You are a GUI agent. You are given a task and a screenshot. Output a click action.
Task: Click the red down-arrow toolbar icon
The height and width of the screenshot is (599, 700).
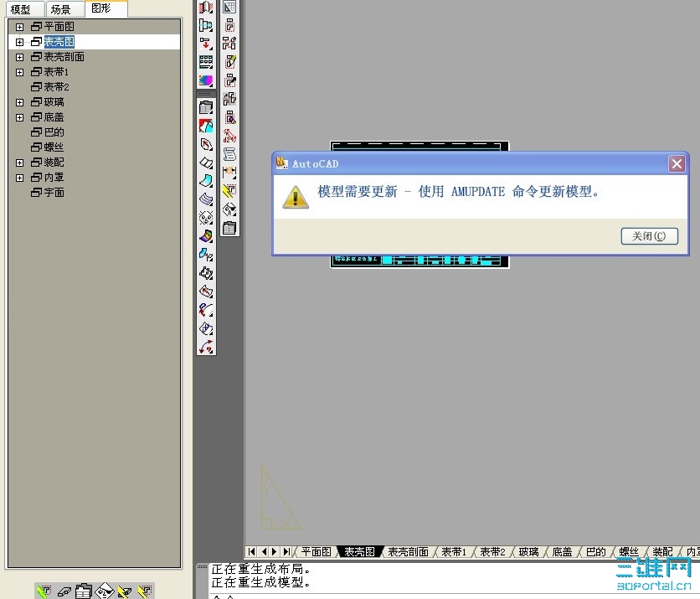pos(206,44)
